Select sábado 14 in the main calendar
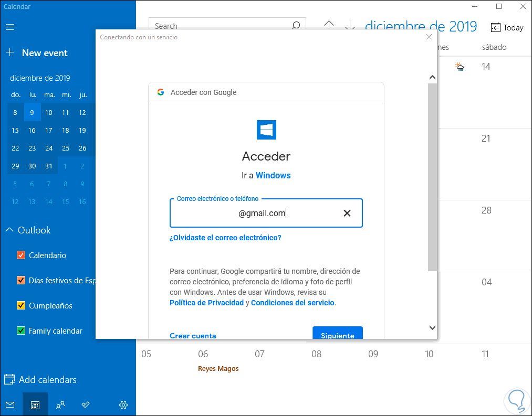This screenshot has height=416, width=532. pyautogui.click(x=486, y=67)
